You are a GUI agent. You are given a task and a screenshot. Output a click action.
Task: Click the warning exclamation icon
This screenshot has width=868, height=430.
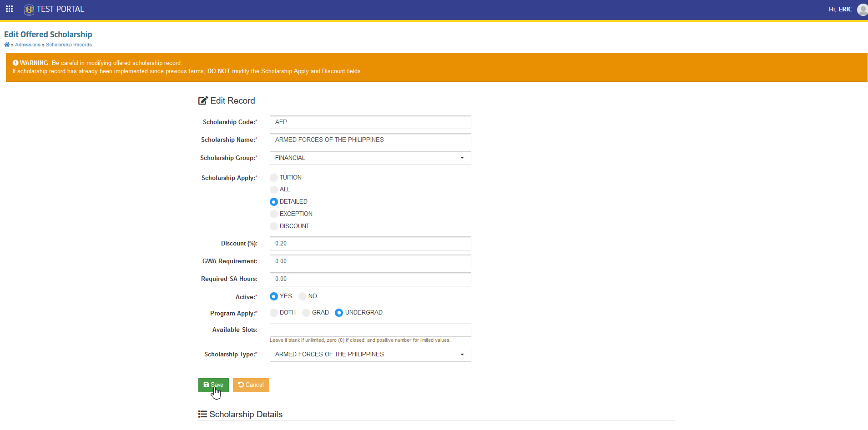[15, 63]
